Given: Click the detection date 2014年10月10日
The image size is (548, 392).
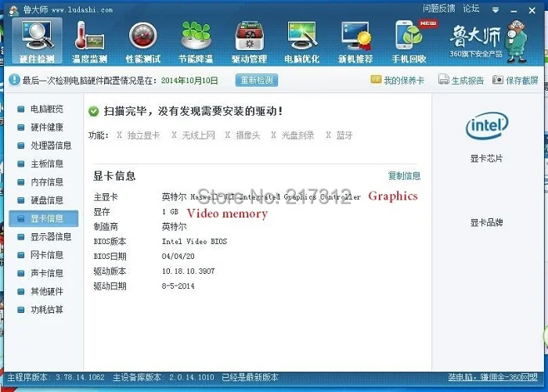Looking at the screenshot, I should [x=189, y=81].
